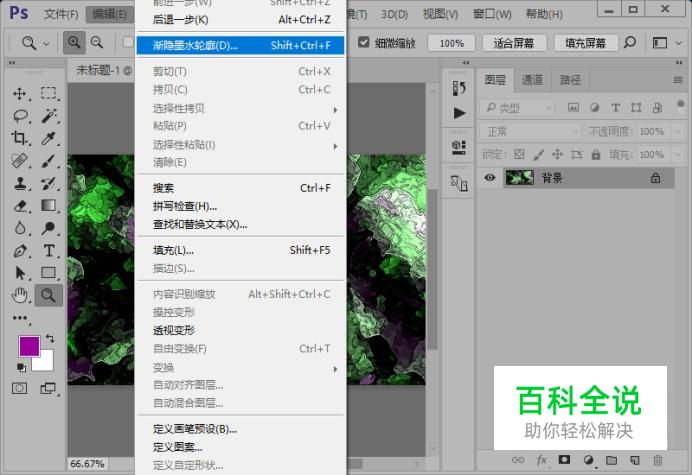This screenshot has width=692, height=475.
Task: Select the Type tool
Action: click(49, 251)
